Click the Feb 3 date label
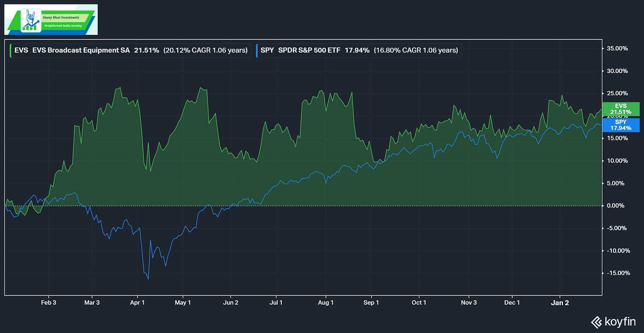The width and height of the screenshot is (644, 333). [x=48, y=303]
